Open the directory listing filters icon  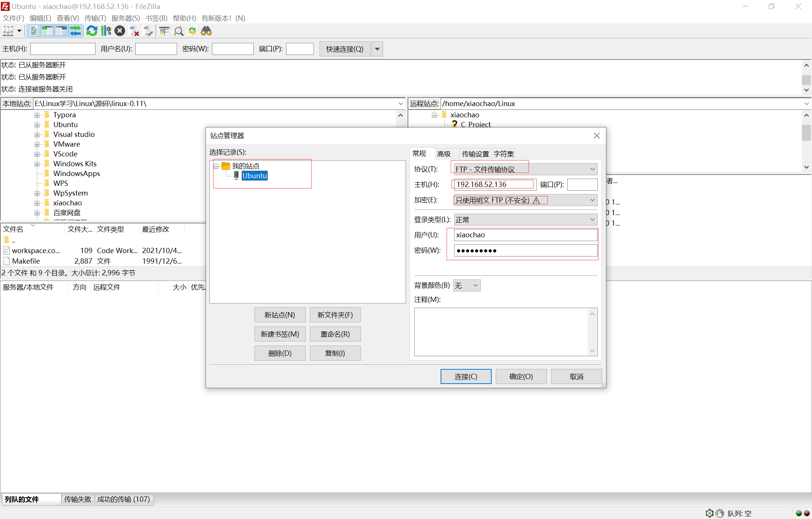click(x=164, y=31)
